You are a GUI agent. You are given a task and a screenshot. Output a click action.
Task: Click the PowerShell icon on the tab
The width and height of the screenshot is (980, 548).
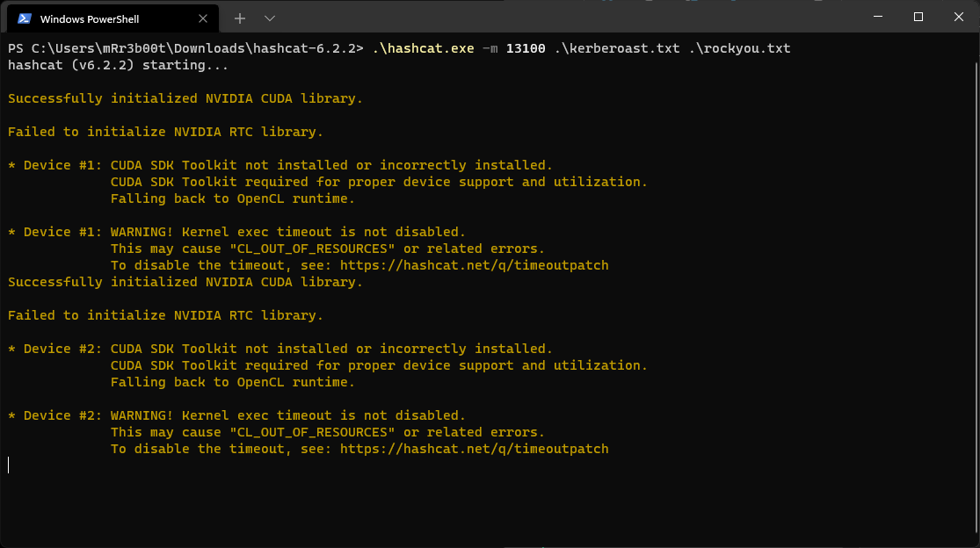(x=25, y=18)
